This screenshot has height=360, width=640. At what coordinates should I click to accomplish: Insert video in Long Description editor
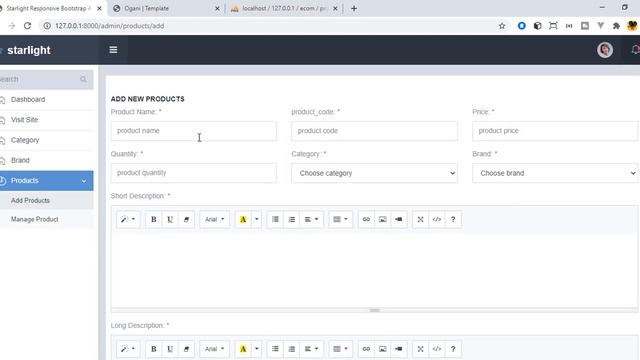click(x=399, y=349)
